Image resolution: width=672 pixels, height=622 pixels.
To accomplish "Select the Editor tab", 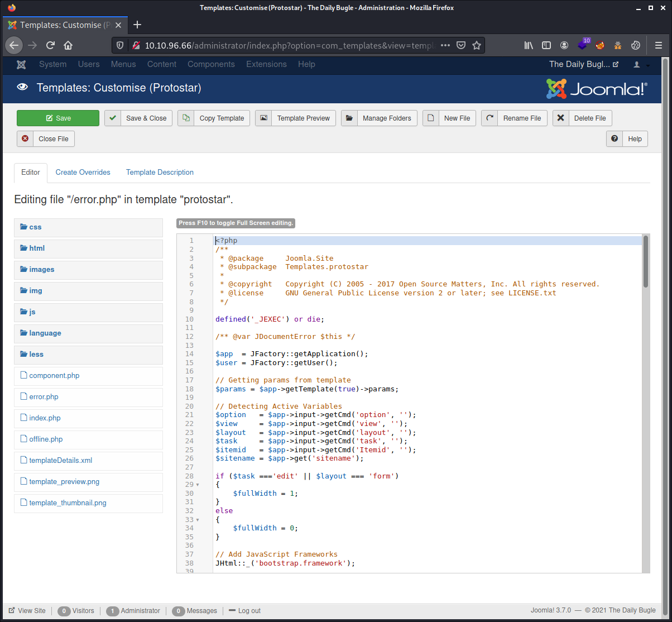I will pos(31,173).
